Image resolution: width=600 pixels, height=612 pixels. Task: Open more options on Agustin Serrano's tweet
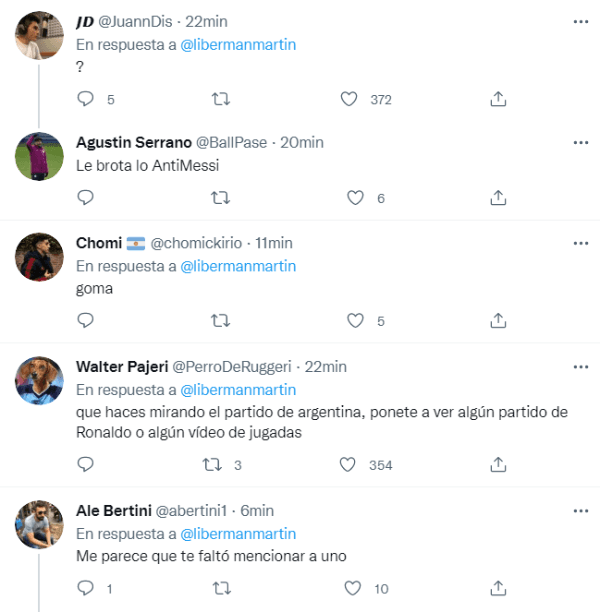click(x=580, y=143)
